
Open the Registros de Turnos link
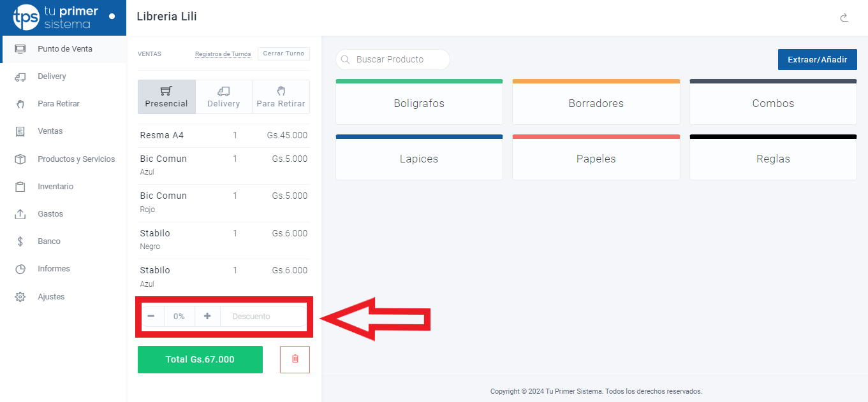coord(223,54)
